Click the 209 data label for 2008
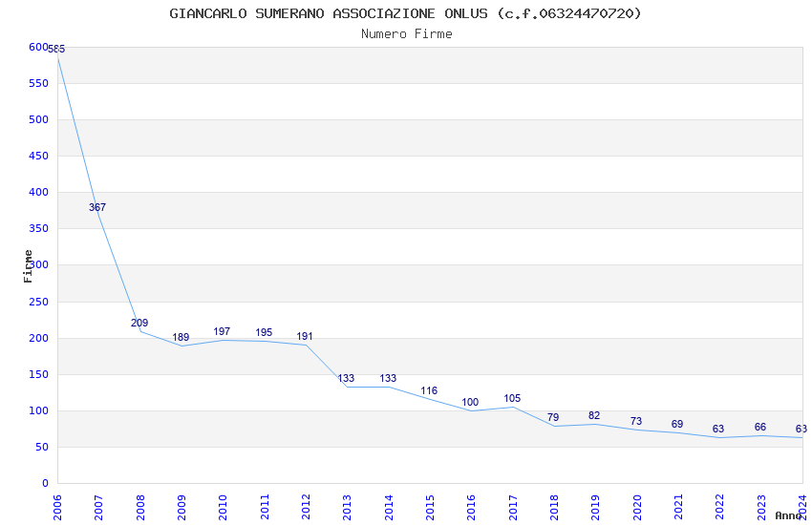The height and width of the screenshot is (525, 812). click(139, 323)
